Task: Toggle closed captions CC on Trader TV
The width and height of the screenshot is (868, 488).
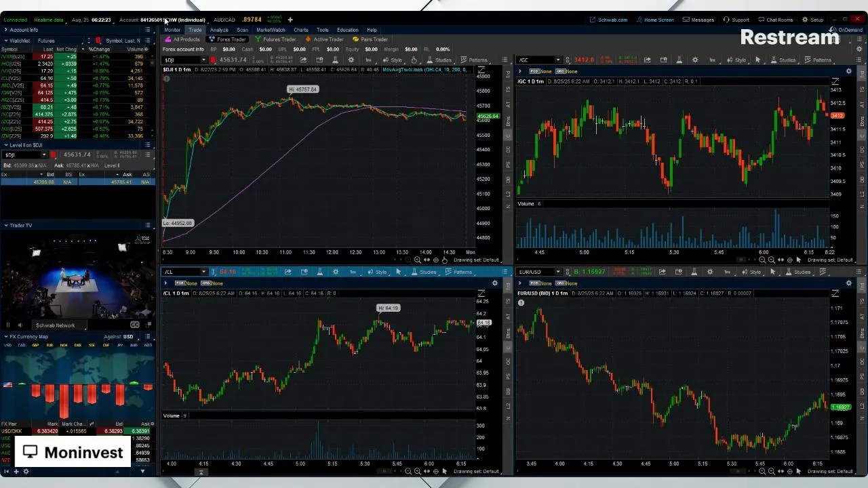Action: 135,325
